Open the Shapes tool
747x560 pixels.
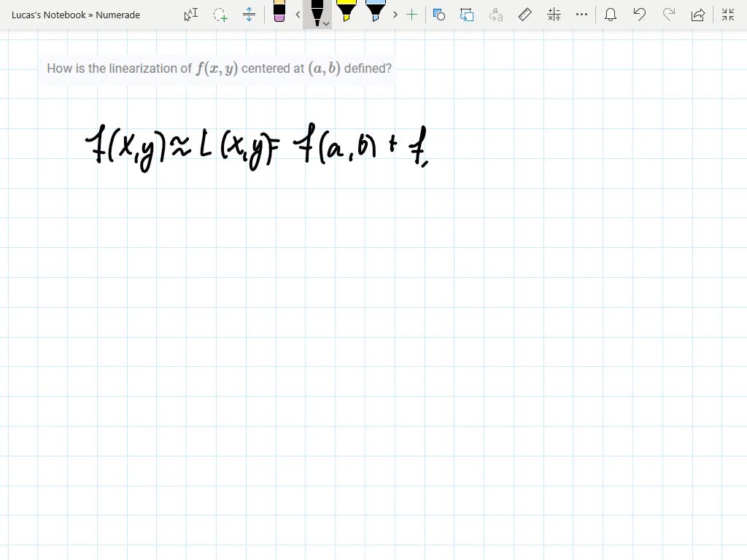[x=438, y=15]
